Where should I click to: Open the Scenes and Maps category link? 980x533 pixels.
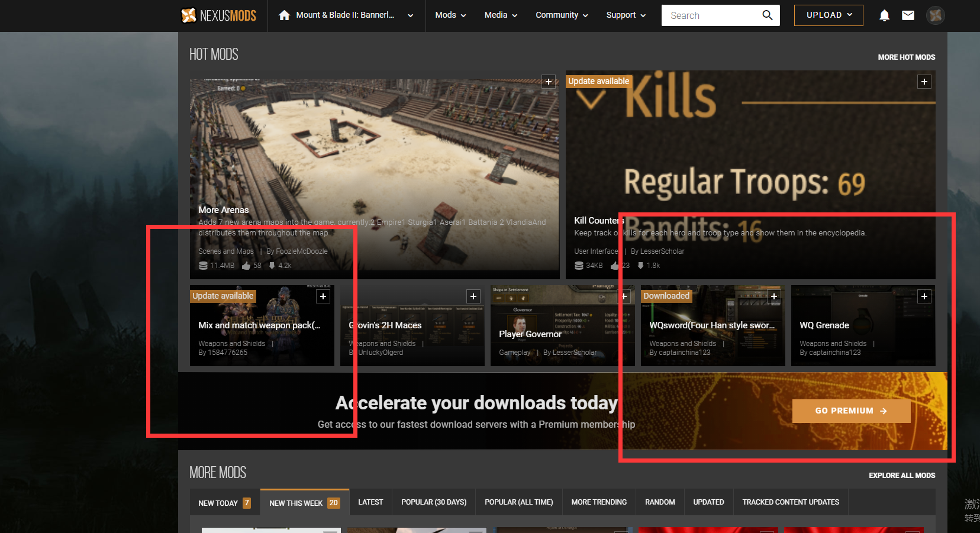[x=226, y=251]
